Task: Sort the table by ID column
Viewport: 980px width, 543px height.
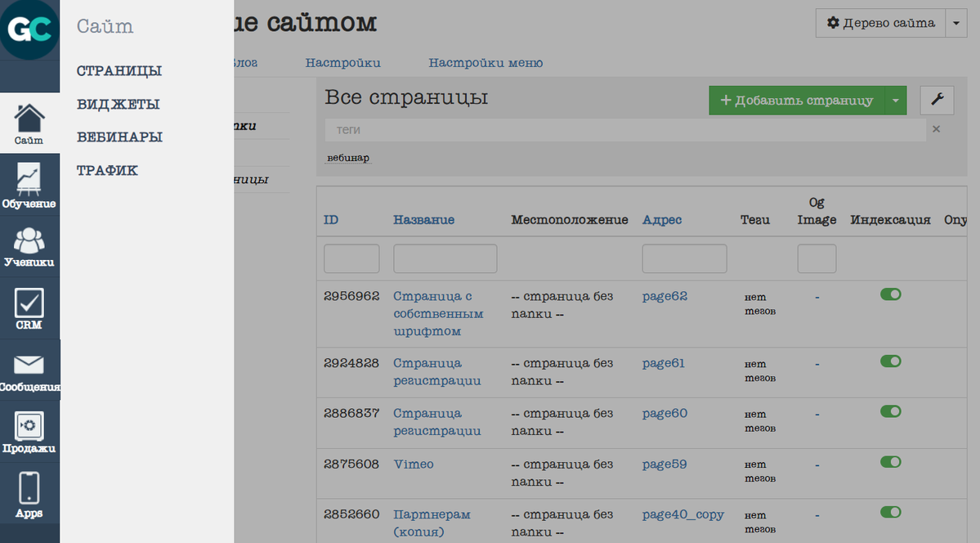Action: [x=331, y=220]
